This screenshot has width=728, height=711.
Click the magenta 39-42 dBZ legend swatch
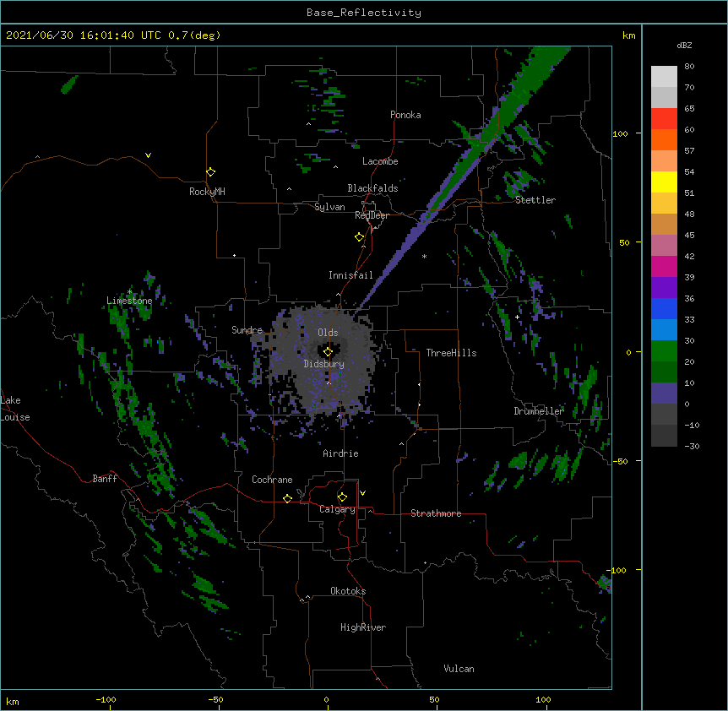coord(664,266)
